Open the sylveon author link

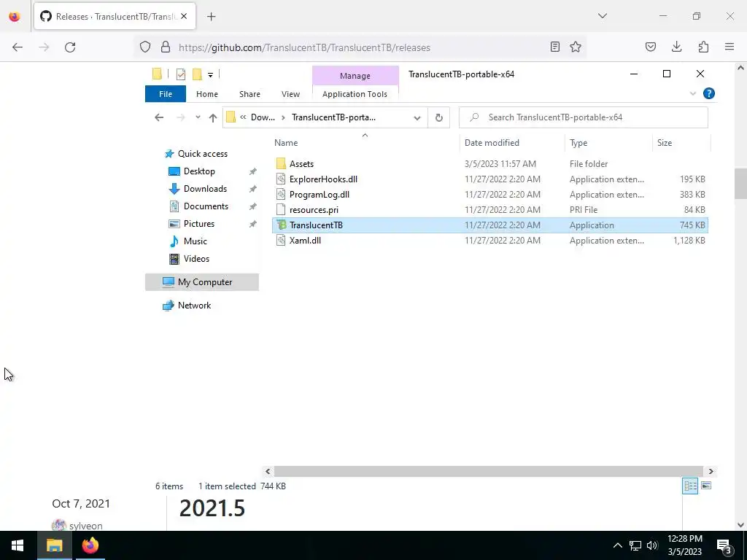tap(86, 526)
